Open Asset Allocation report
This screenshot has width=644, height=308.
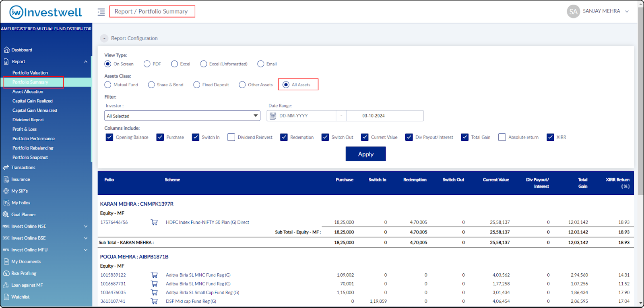(x=28, y=92)
